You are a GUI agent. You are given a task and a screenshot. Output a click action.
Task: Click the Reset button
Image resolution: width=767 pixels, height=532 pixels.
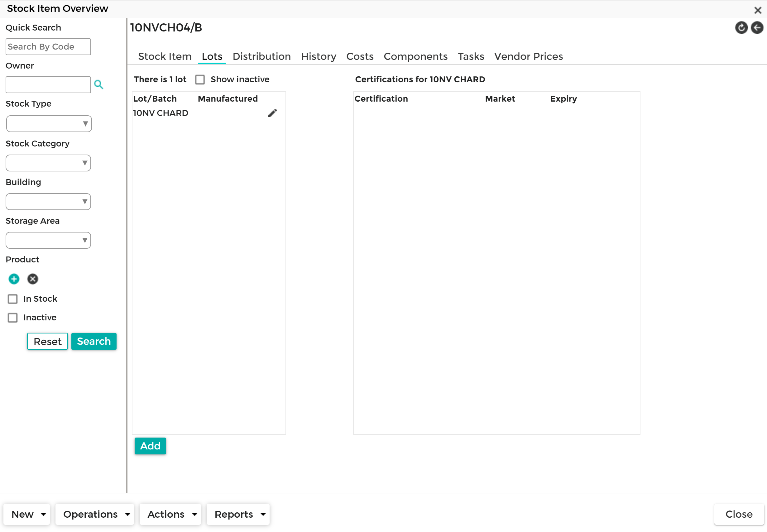[x=48, y=341]
